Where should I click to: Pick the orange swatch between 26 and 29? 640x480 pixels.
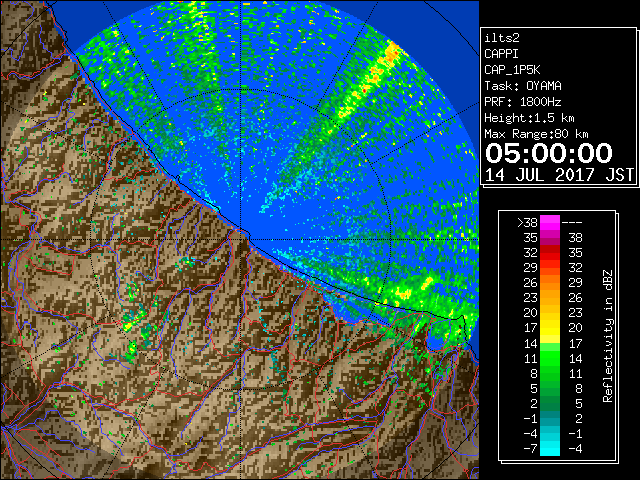(x=550, y=283)
